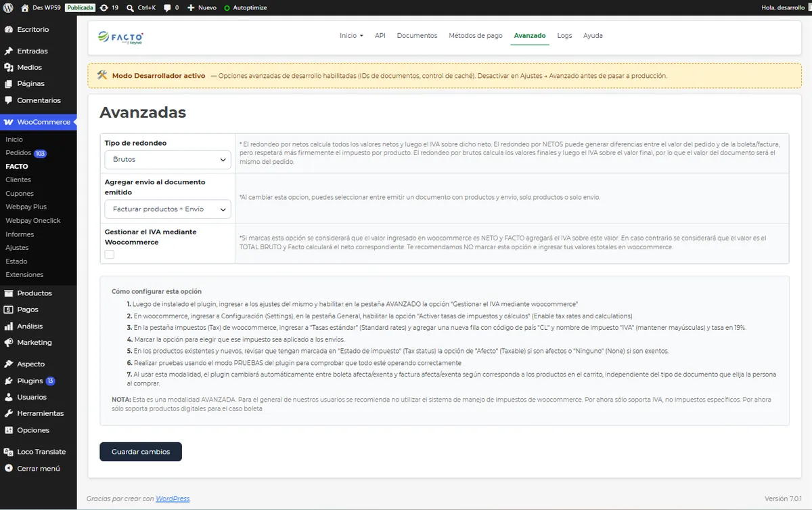Click the WordPress logo icon
This screenshot has height=510, width=812.
[x=8, y=7]
